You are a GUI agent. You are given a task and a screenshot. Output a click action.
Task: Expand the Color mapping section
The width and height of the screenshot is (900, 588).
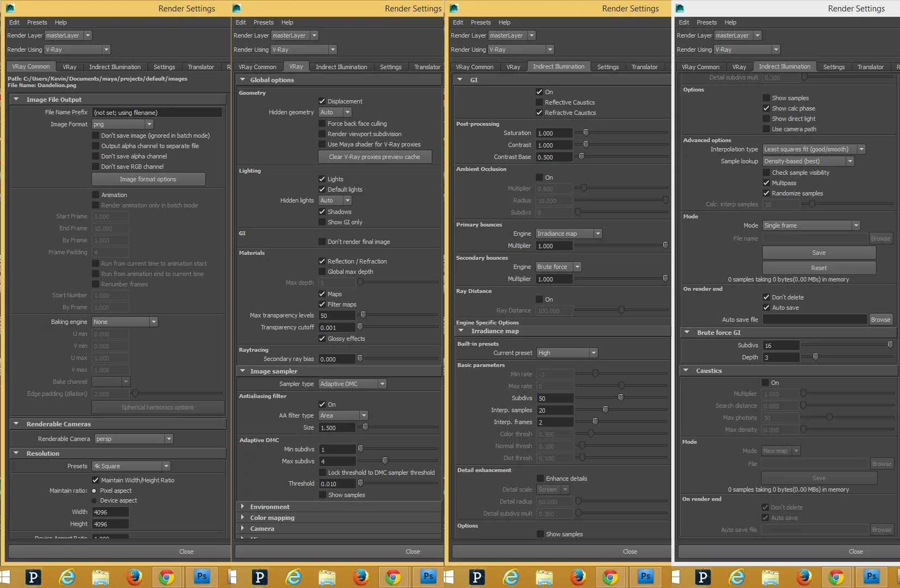(x=243, y=518)
